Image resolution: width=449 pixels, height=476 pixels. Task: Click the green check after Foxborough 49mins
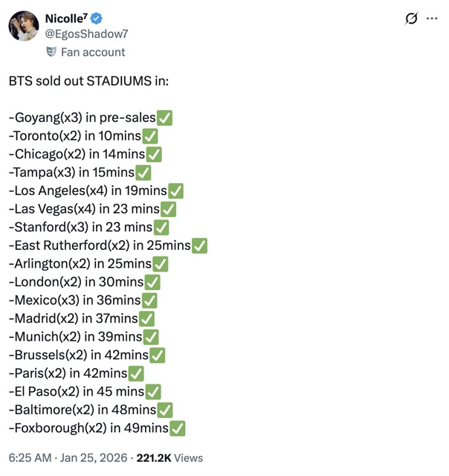(x=178, y=428)
